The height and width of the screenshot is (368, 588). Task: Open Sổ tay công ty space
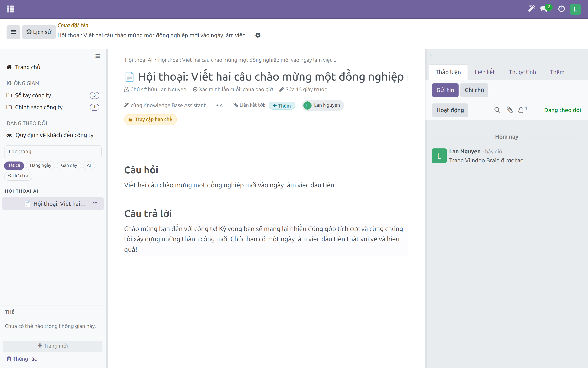click(x=53, y=95)
